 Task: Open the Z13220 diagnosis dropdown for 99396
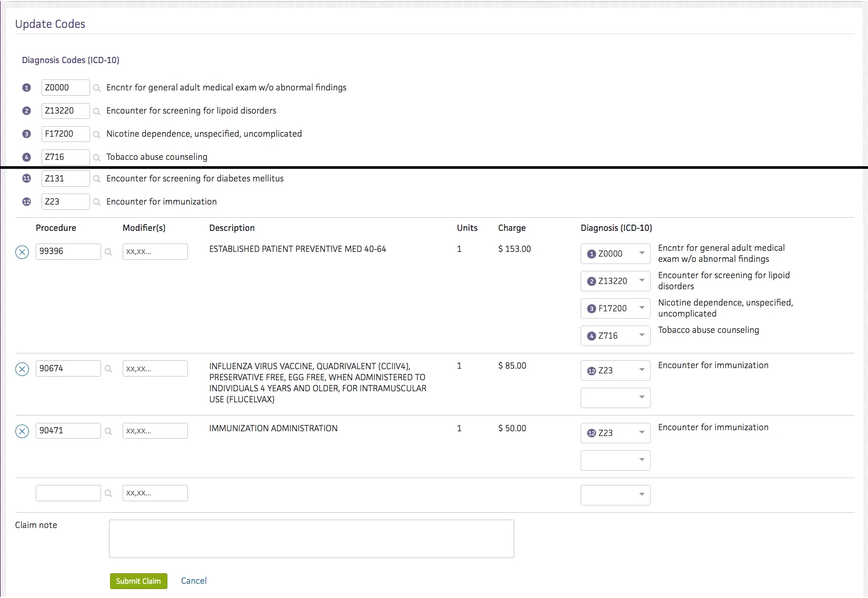click(615, 281)
